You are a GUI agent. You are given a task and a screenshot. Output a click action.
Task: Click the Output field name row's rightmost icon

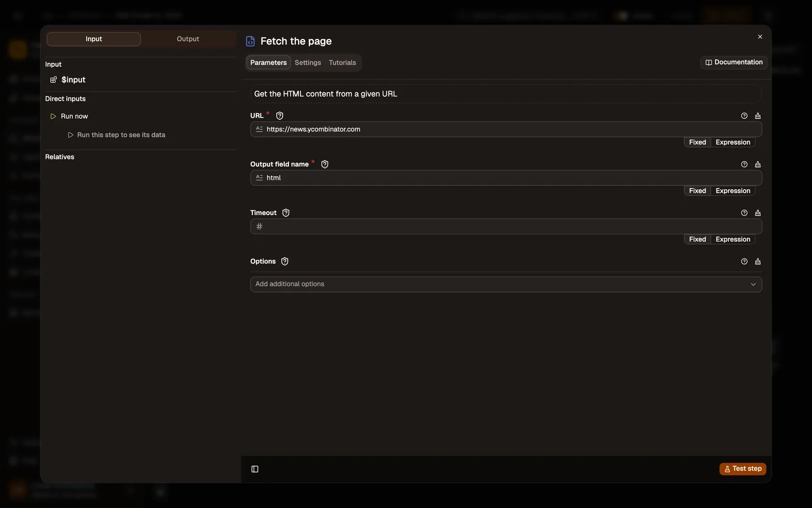point(758,164)
